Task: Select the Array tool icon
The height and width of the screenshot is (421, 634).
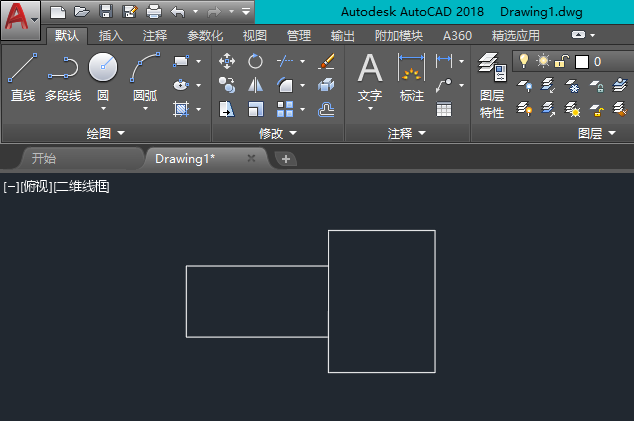Action: tap(285, 109)
